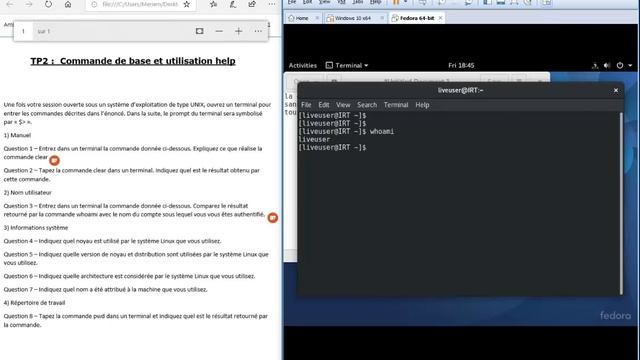Image resolution: width=640 pixels, height=360 pixels.
Task: Open more options in the PDF toolbar
Action: pyautogui.click(x=258, y=31)
